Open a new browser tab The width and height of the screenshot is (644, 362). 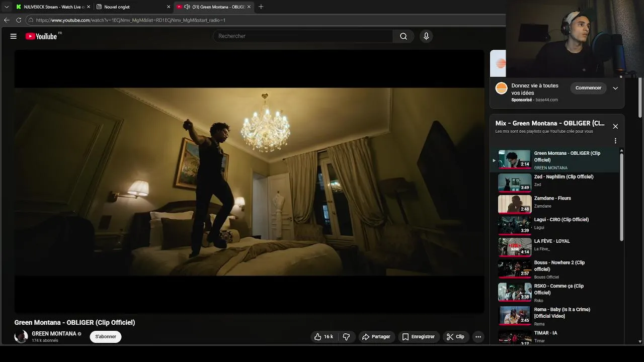pos(261,7)
